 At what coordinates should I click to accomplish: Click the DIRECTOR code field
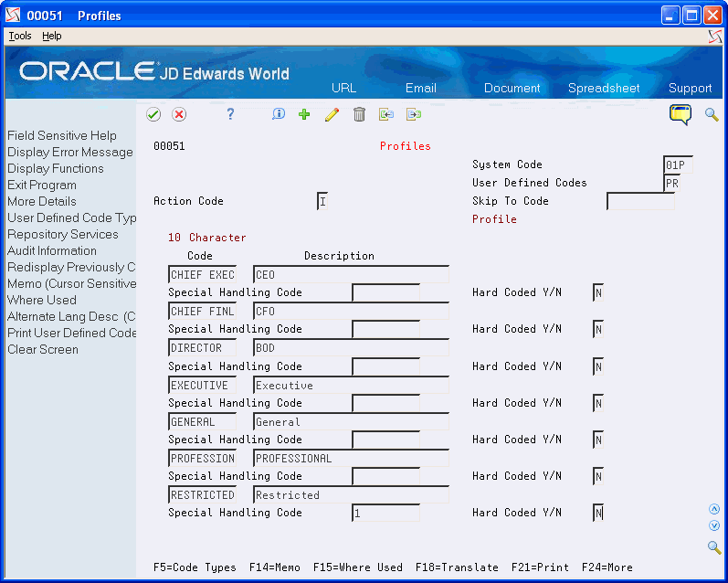[202, 348]
